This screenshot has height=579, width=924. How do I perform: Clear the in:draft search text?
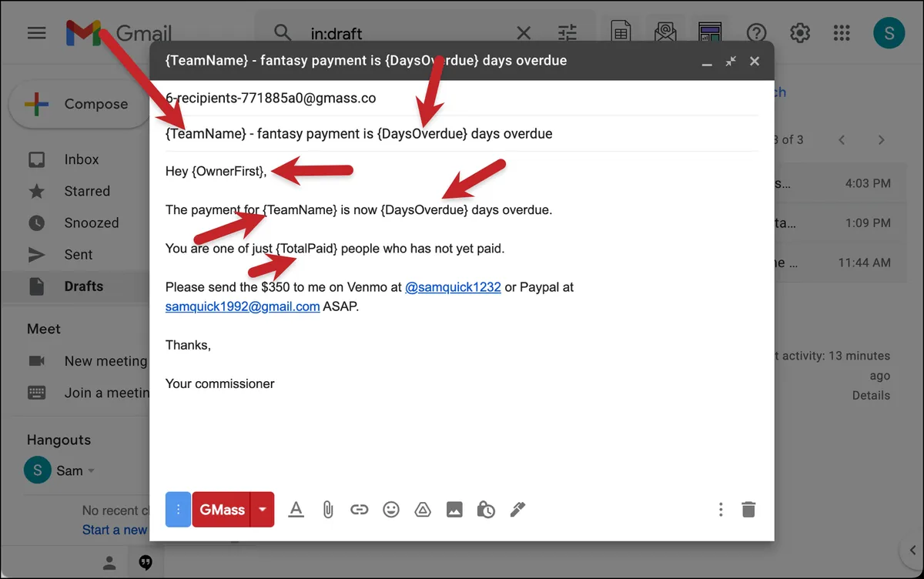pyautogui.click(x=524, y=33)
